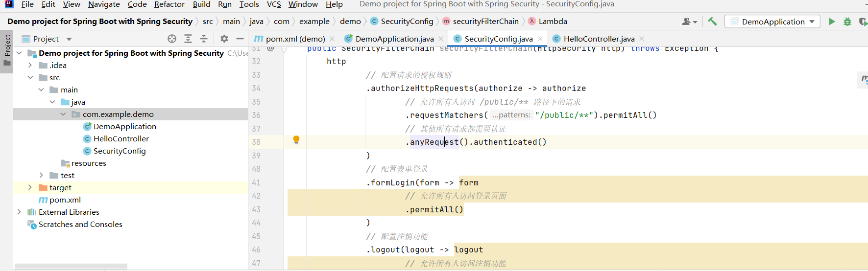The height and width of the screenshot is (271, 868).
Task: Open Project panel settings gear
Action: tap(224, 39)
